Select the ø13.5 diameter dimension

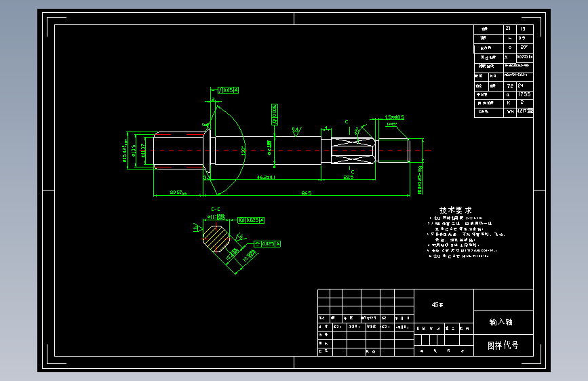click(134, 151)
